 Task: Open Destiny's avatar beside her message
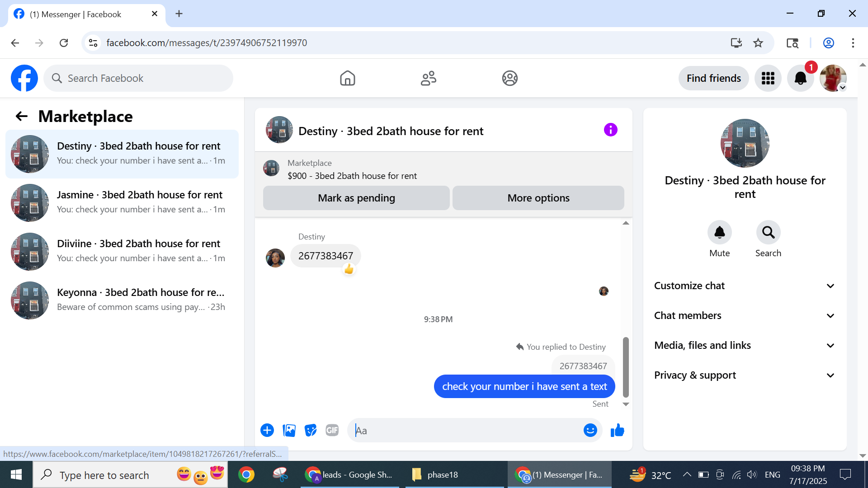(x=275, y=258)
